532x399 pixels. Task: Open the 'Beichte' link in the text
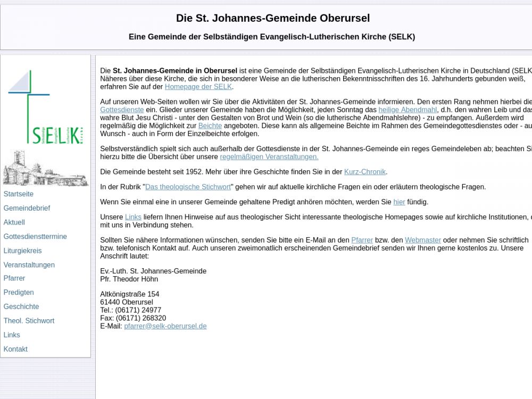click(x=210, y=126)
